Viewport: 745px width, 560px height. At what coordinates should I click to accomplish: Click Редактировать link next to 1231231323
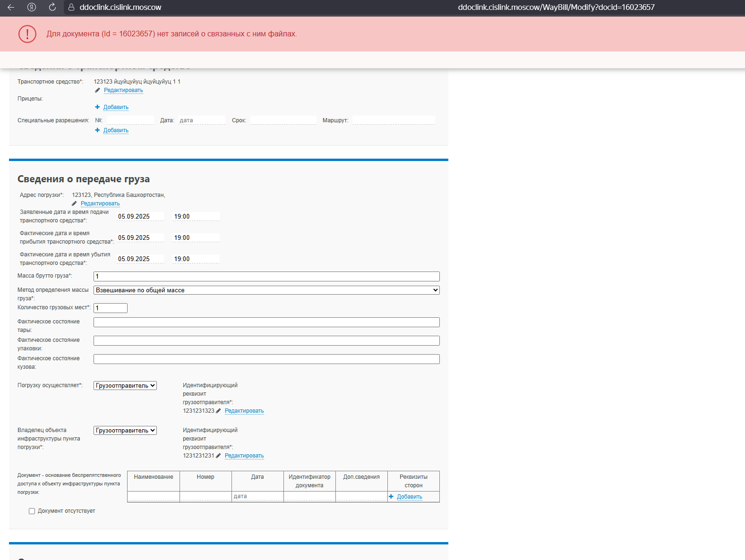click(244, 411)
